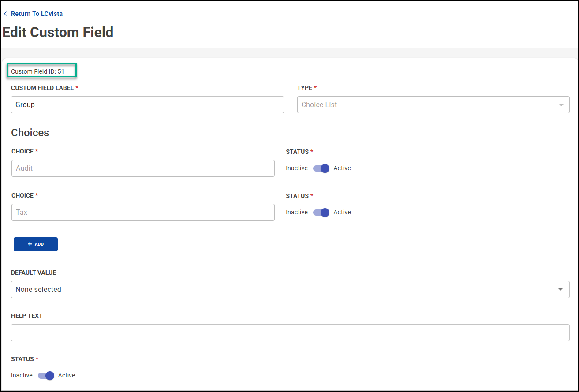Open the Type combo box showing Choice List
Viewport: 579px width, 392px height.
point(428,105)
